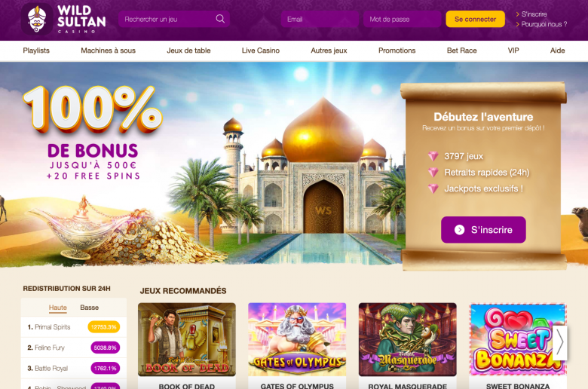588x389 pixels.
Task: Click the diamond icon beside Retraits rapides
Action: pos(433,172)
